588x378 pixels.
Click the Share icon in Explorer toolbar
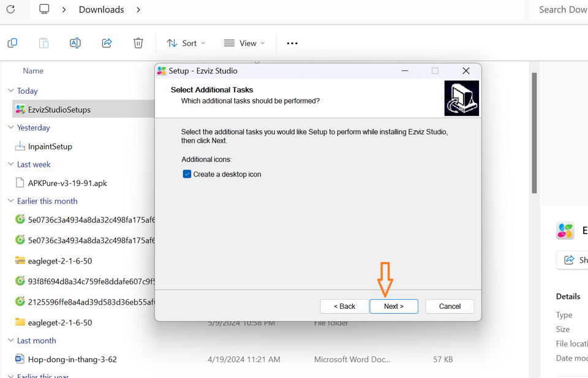click(x=107, y=43)
